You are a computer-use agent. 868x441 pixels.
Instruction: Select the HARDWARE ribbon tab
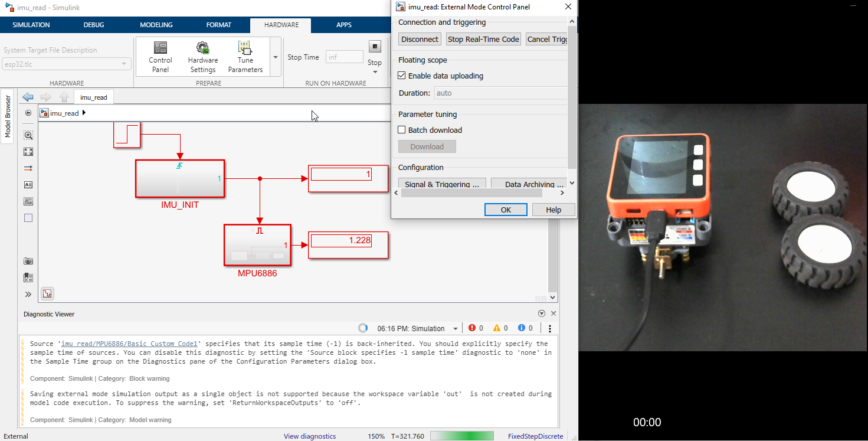[281, 25]
